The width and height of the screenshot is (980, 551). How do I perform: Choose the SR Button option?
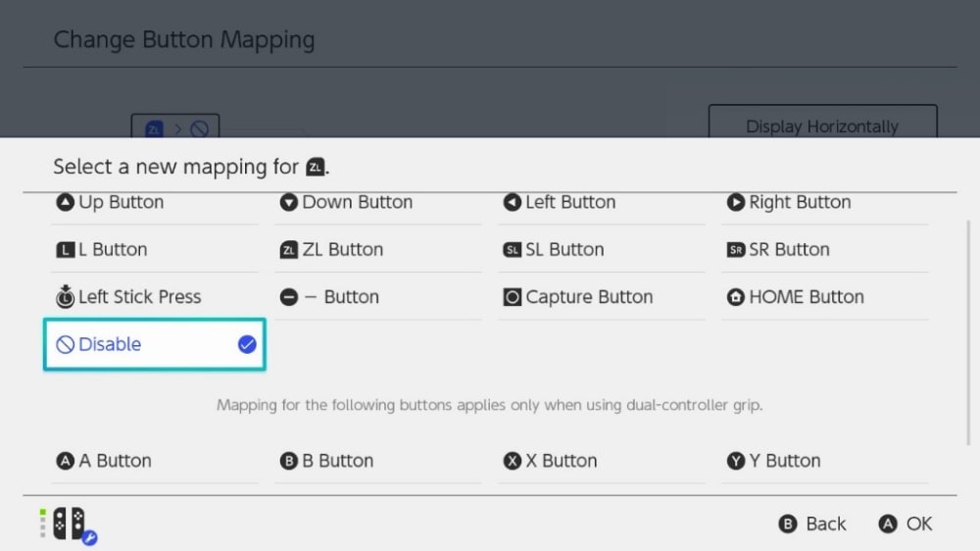(788, 250)
